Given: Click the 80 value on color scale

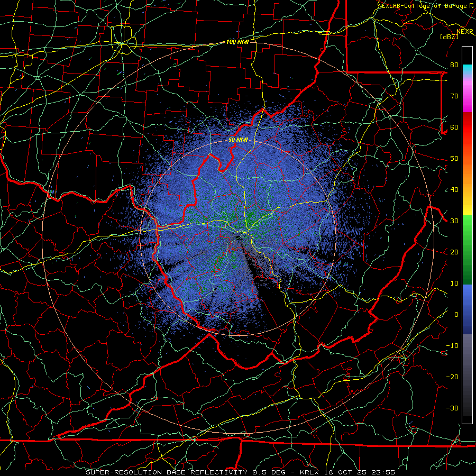Looking at the screenshot, I should tap(454, 65).
